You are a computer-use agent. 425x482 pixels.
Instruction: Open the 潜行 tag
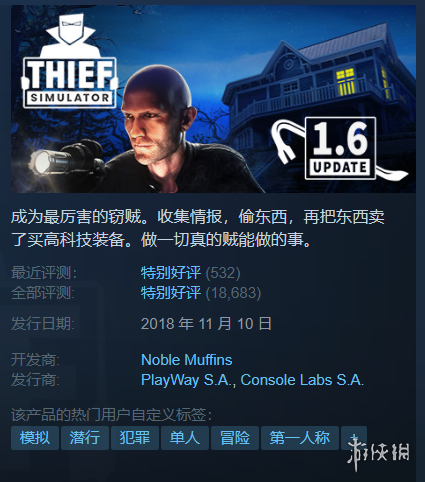pos(85,438)
